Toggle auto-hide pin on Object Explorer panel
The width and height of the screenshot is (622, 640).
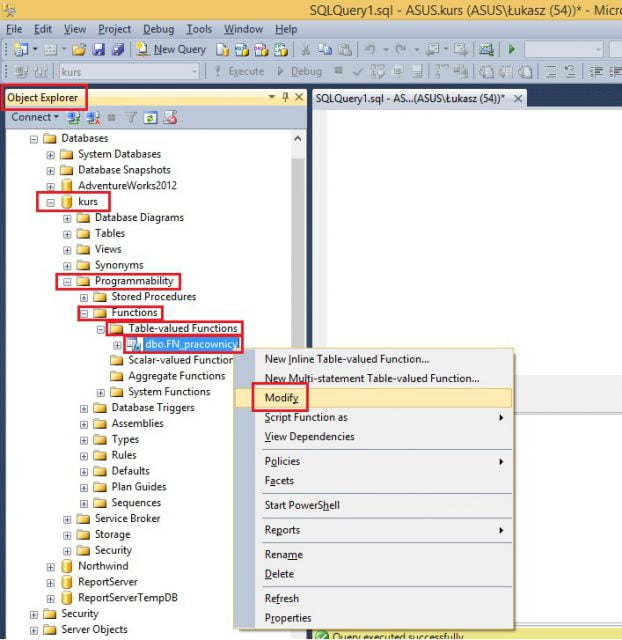coord(285,97)
